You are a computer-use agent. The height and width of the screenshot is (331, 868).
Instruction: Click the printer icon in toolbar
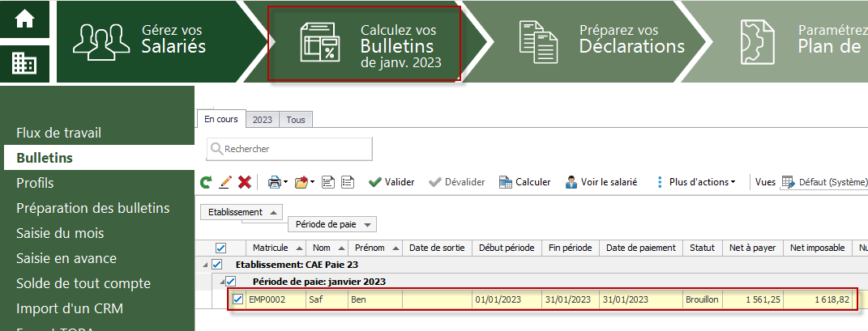pos(275,182)
